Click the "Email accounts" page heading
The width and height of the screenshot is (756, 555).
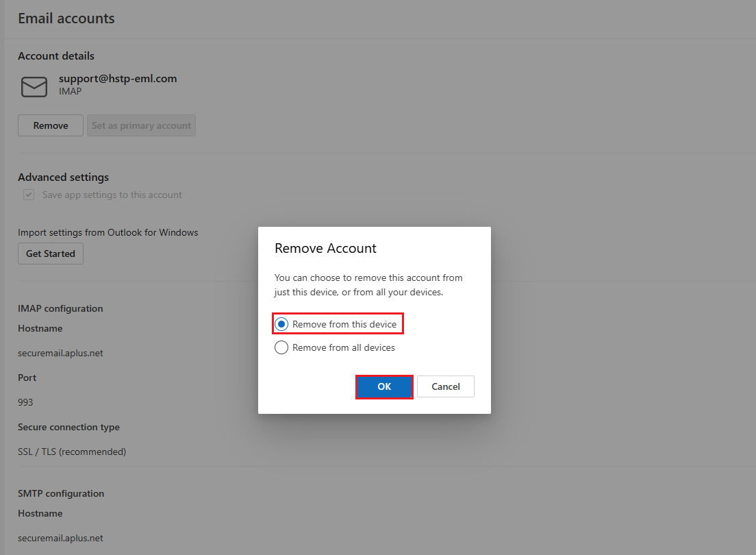(66, 18)
